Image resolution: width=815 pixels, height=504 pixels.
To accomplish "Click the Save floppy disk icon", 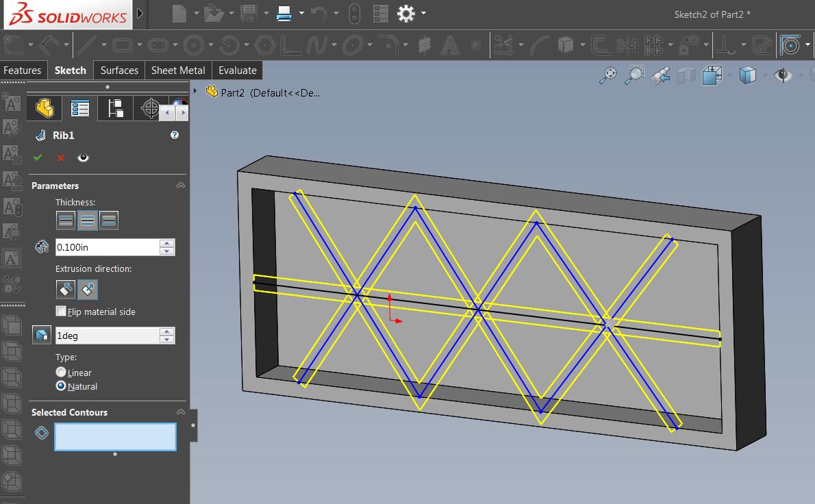I will point(249,14).
